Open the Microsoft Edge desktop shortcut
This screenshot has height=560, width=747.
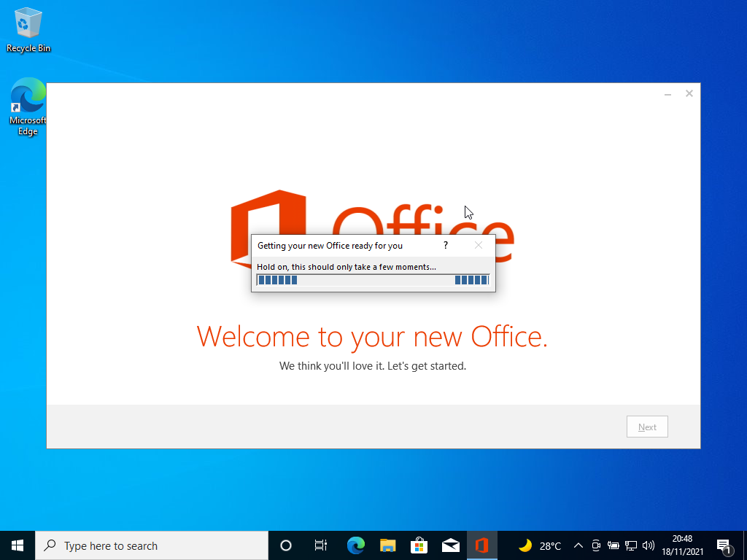(x=28, y=106)
